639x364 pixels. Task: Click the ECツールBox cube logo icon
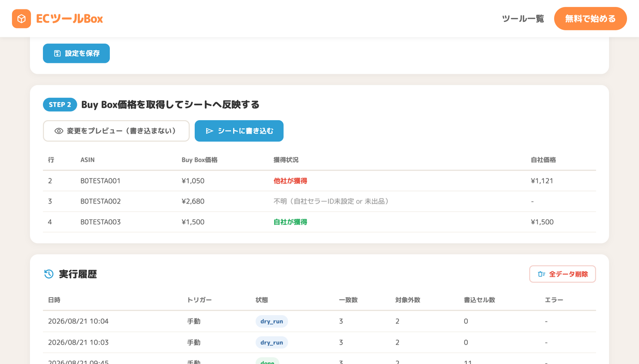21,19
